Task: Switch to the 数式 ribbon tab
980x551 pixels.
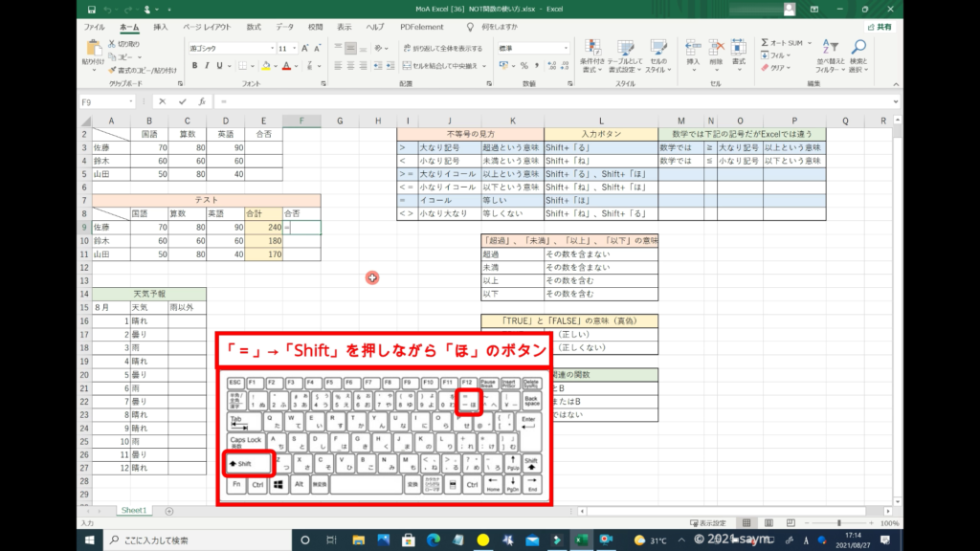Action: click(x=253, y=27)
